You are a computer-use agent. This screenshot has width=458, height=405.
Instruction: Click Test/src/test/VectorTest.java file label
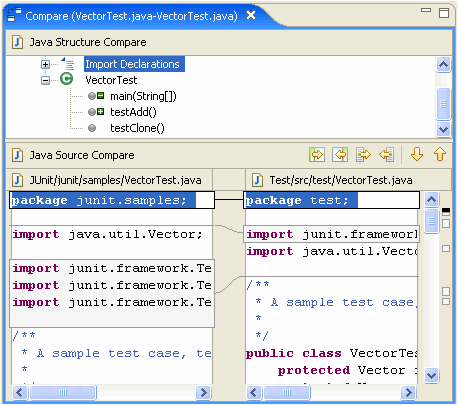tap(341, 180)
